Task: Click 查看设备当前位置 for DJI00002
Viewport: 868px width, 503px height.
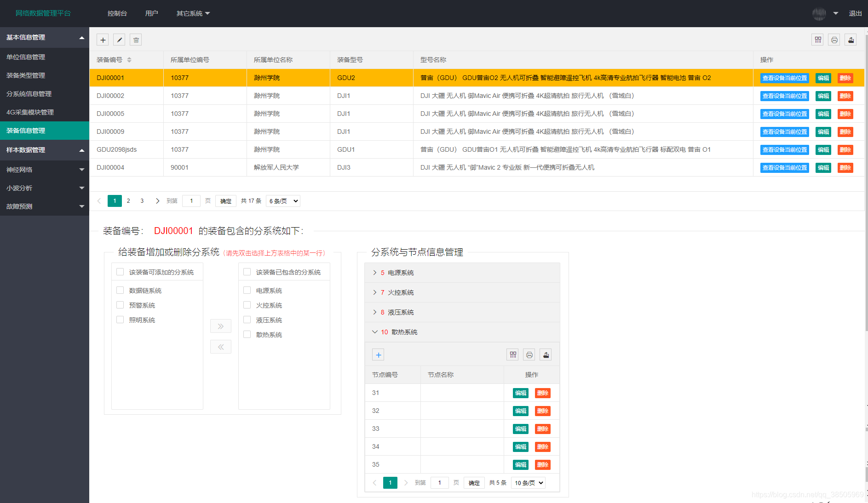Action: point(785,96)
